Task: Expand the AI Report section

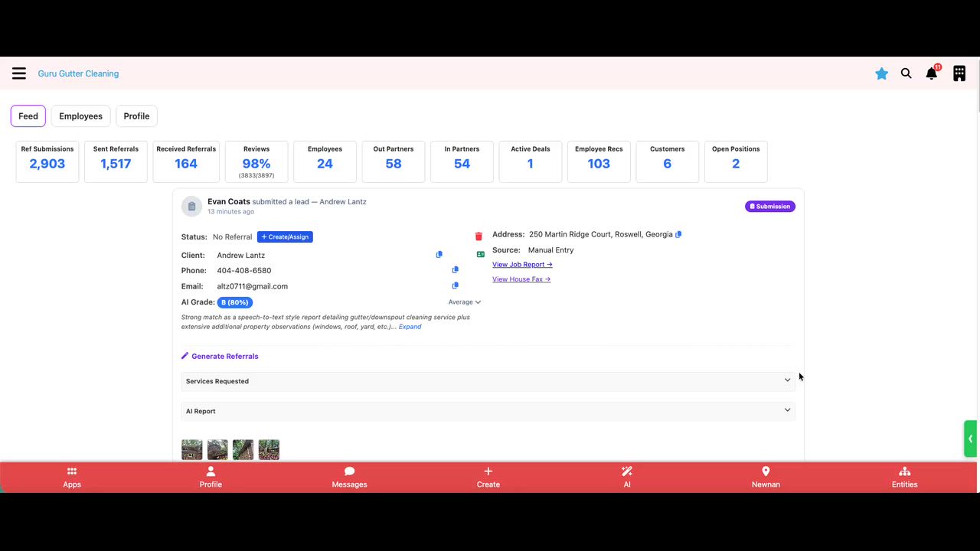Action: [488, 411]
